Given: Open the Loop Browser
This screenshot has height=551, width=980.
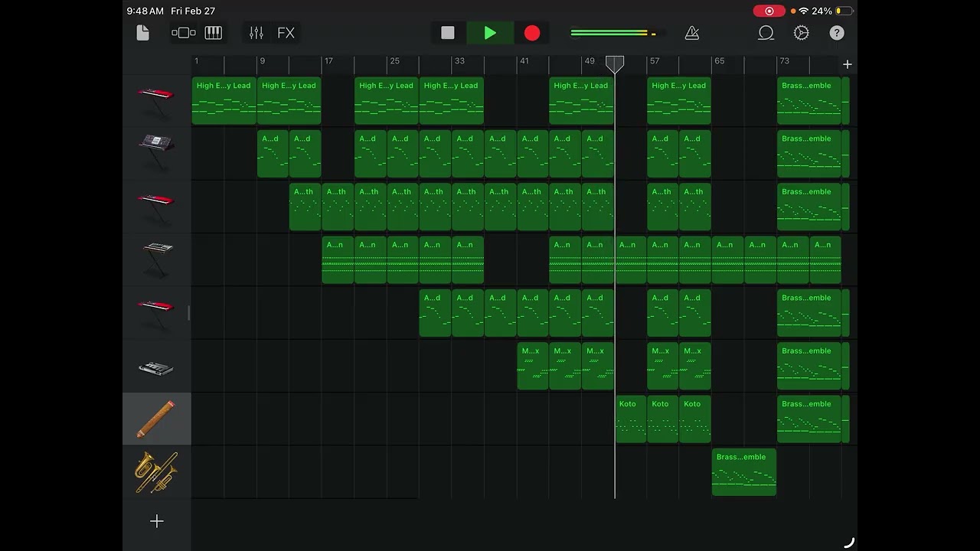Looking at the screenshot, I should click(x=766, y=33).
